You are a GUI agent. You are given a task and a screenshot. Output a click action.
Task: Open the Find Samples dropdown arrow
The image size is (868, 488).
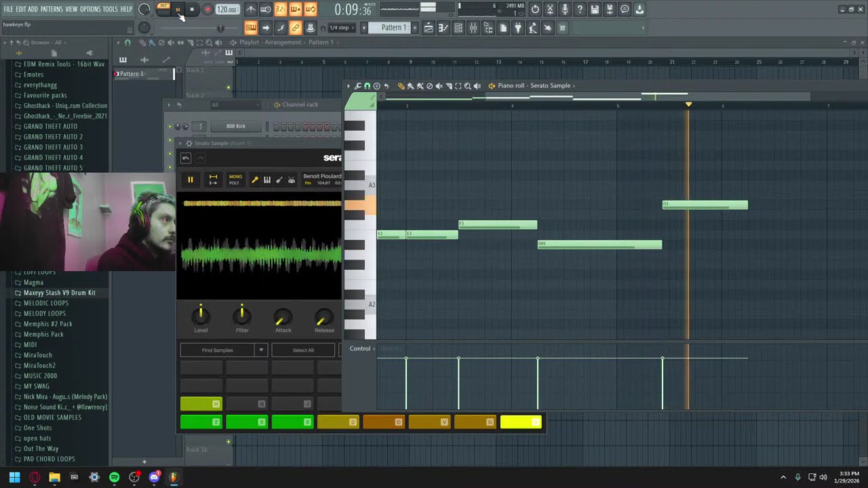pyautogui.click(x=260, y=350)
